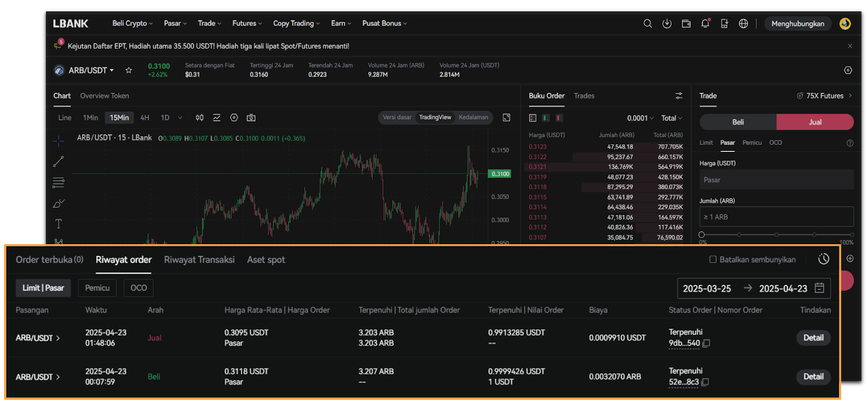Open the Order terbuka (0) tab
This screenshot has width=868, height=408.
pos(49,259)
